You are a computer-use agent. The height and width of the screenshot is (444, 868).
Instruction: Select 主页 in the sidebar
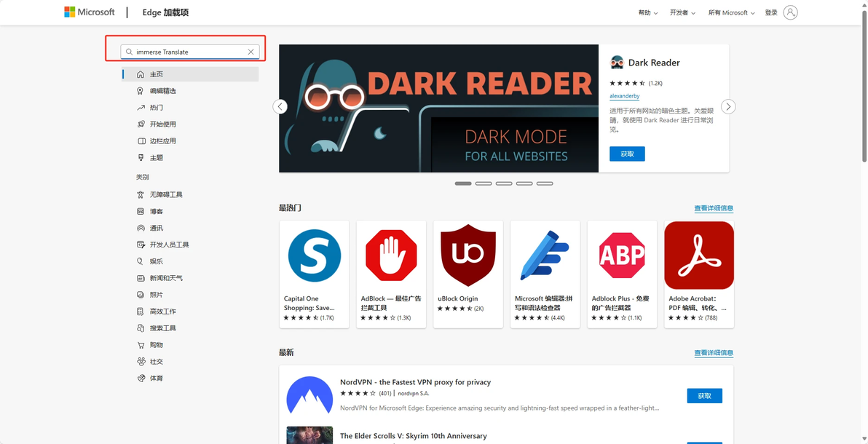click(x=191, y=74)
